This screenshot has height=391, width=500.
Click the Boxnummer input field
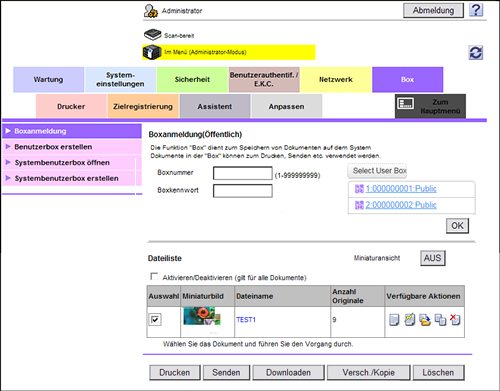click(x=243, y=173)
